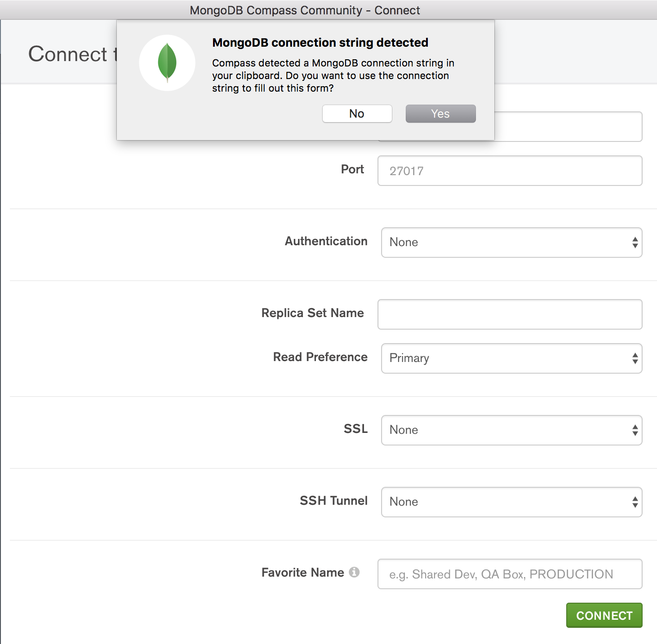Confirm with the Yes button
657x644 pixels.
(440, 114)
